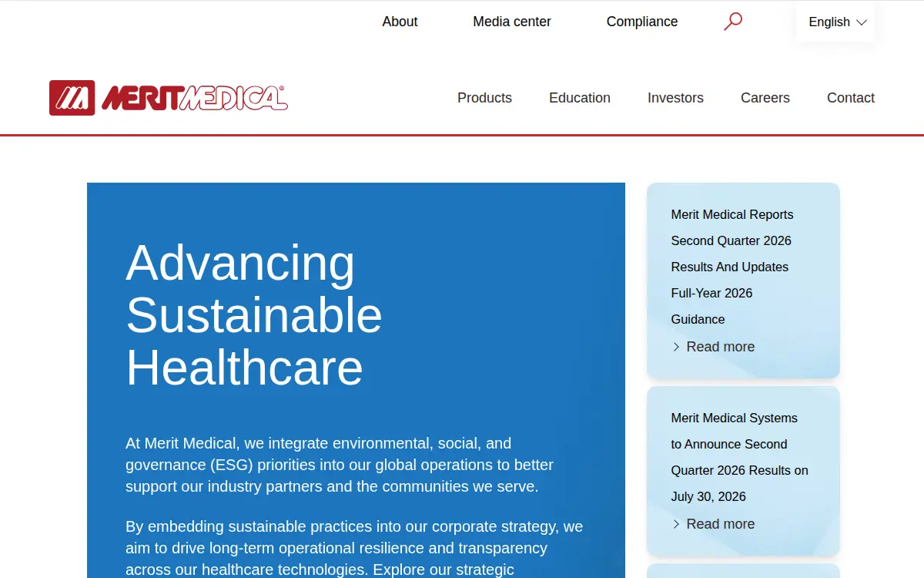The image size is (924, 578).
Task: Click the paragraph on embedding sustainable practices
Action: coord(354,547)
